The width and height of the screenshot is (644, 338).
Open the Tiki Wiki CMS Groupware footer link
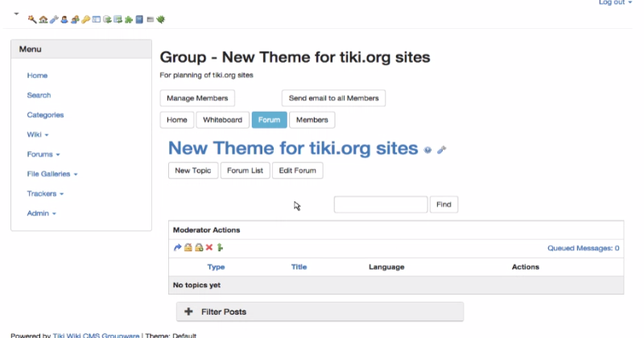click(x=96, y=335)
